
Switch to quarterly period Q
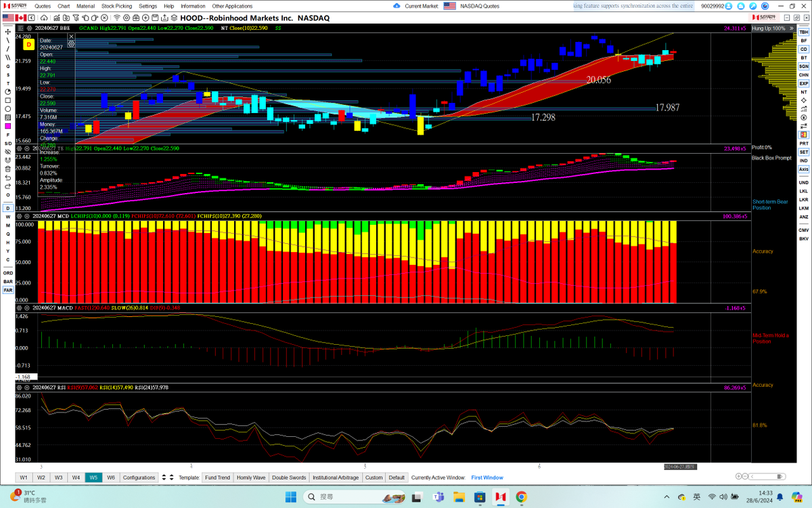(x=8, y=234)
